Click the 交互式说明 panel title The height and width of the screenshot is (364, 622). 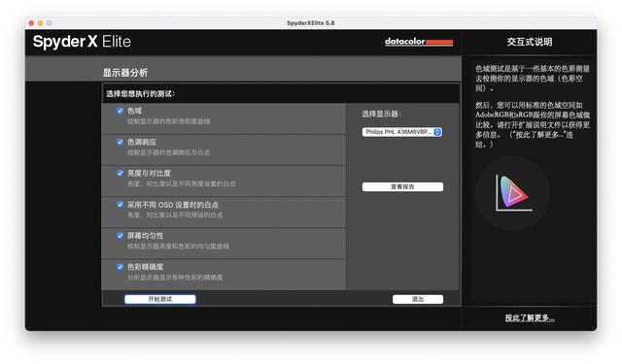(x=530, y=42)
